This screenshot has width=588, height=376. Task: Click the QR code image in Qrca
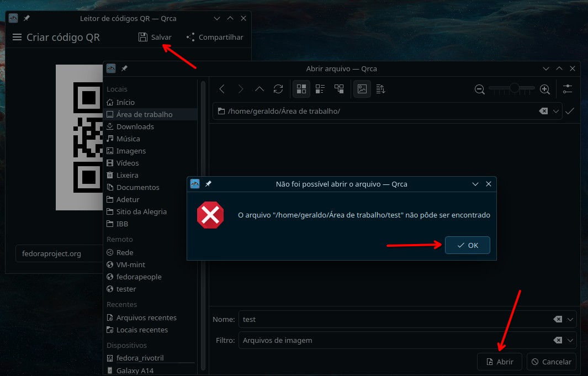click(79, 137)
